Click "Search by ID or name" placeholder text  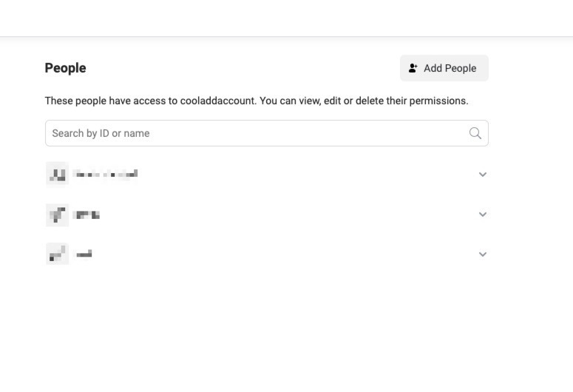point(101,133)
